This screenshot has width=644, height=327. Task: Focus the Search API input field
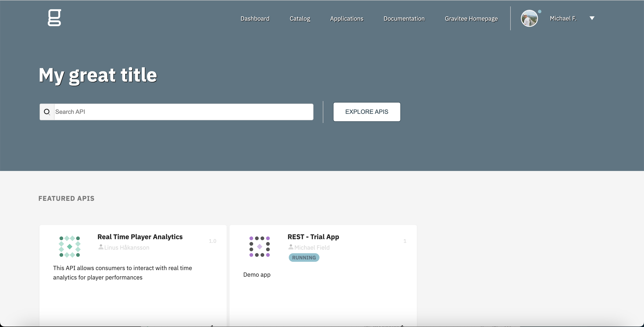click(x=184, y=112)
